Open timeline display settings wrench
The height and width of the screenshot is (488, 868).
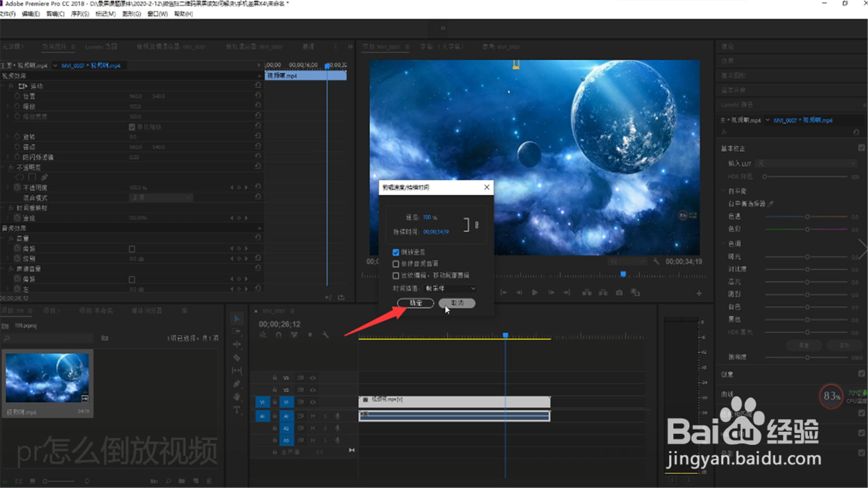(325, 335)
